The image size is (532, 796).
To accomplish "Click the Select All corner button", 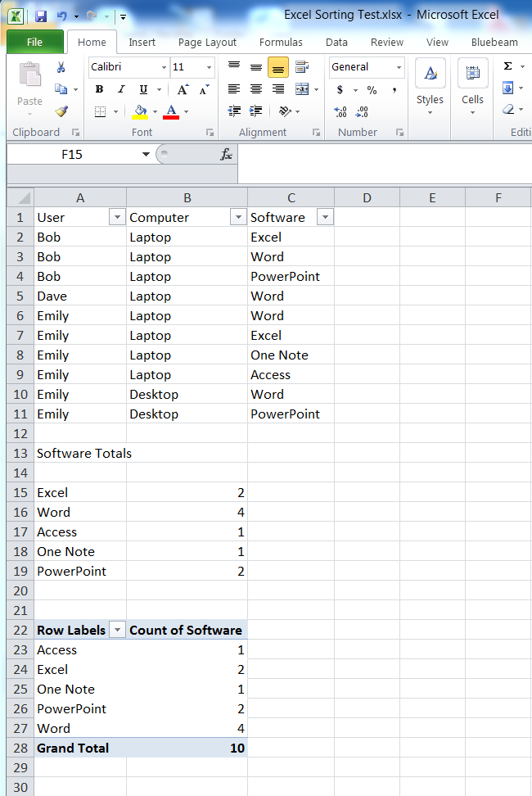I will coord(20,197).
